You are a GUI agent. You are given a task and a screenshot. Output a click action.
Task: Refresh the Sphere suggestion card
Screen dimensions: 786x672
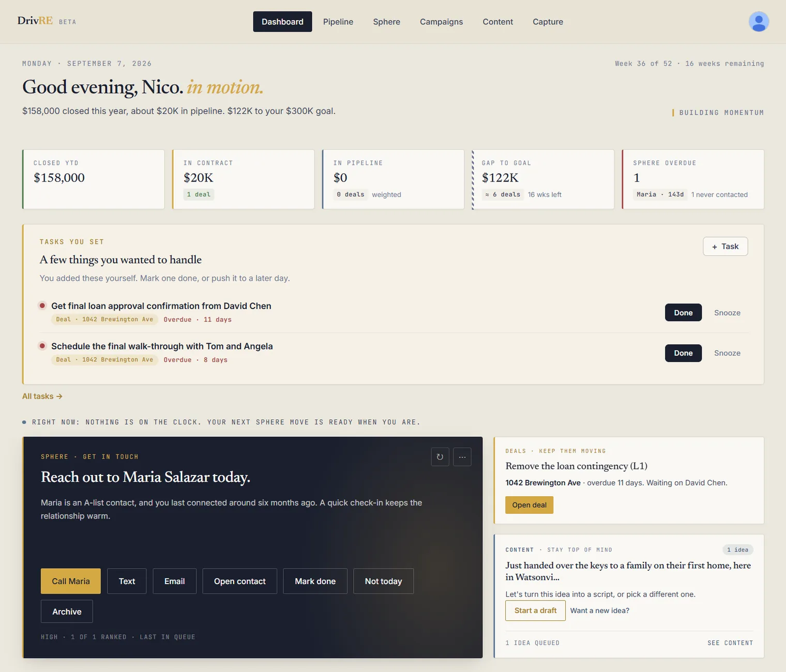440,457
